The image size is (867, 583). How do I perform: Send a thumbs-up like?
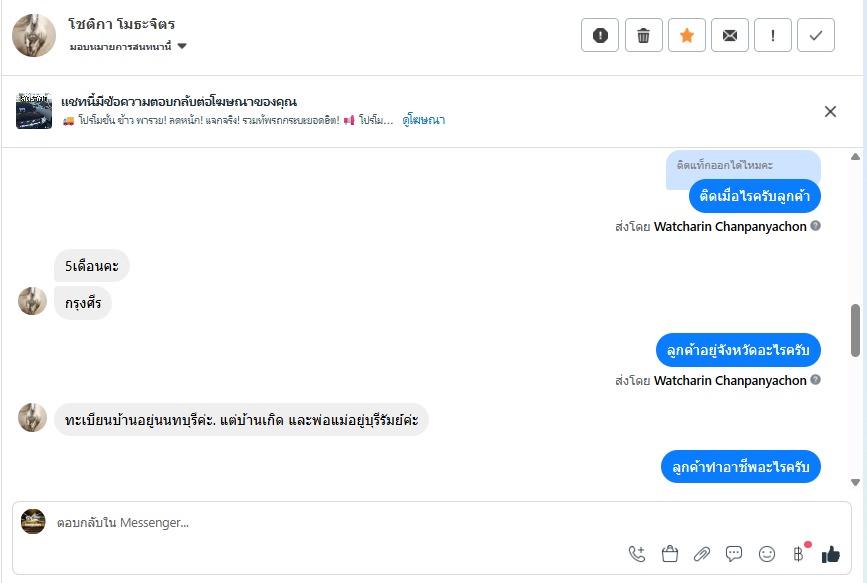pyautogui.click(x=831, y=554)
